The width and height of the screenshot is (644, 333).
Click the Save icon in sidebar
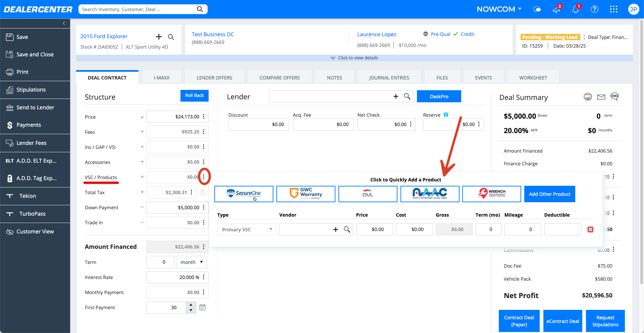(x=10, y=37)
